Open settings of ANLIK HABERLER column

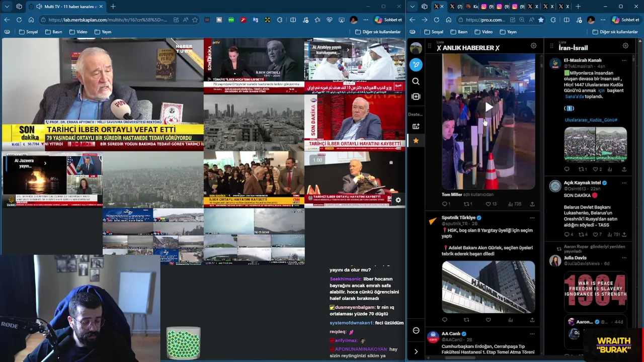(533, 46)
